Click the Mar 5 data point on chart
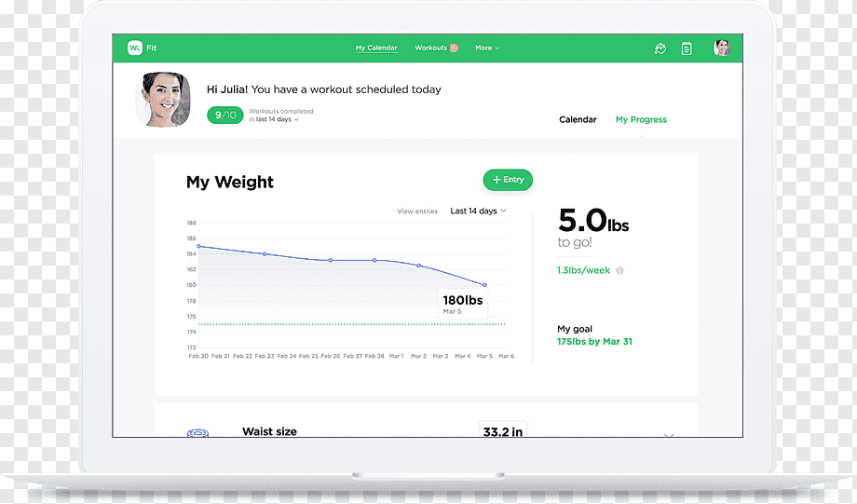This screenshot has height=504, width=857. pos(484,285)
